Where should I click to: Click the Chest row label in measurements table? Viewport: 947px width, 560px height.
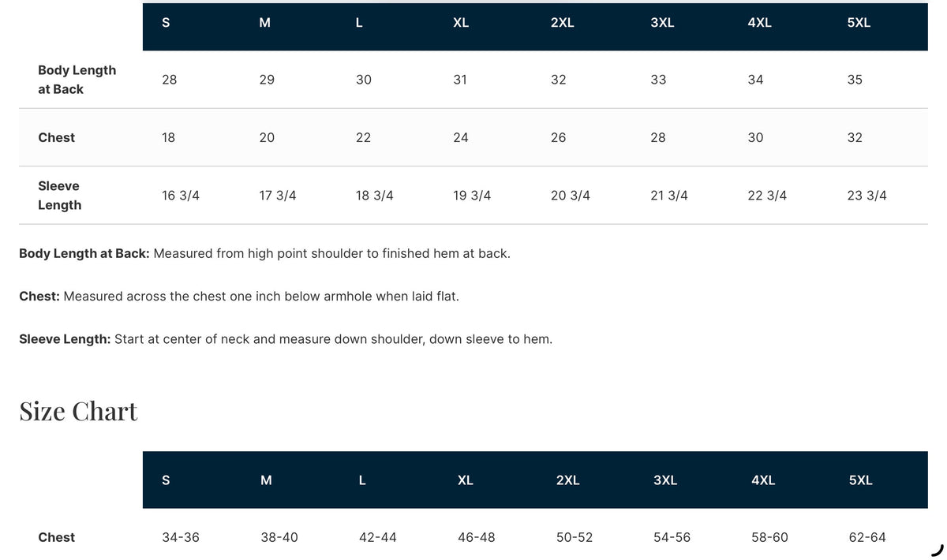(56, 137)
